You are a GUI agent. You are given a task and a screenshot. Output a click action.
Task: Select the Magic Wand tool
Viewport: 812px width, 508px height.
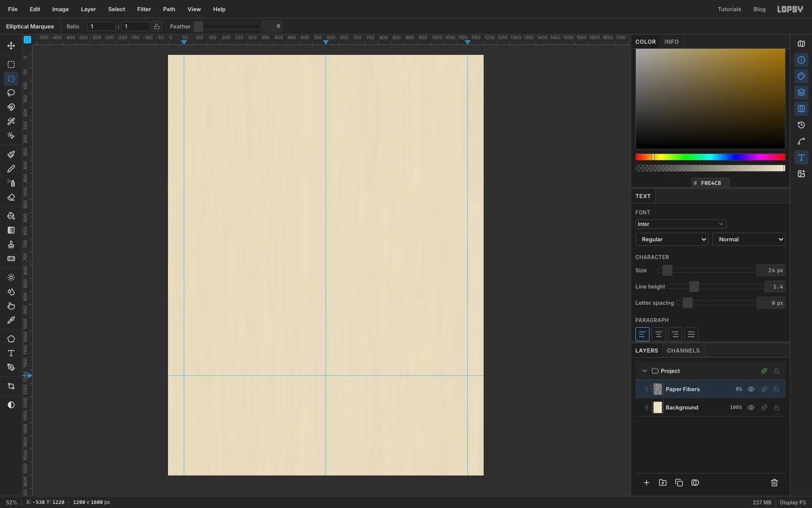pyautogui.click(x=11, y=121)
